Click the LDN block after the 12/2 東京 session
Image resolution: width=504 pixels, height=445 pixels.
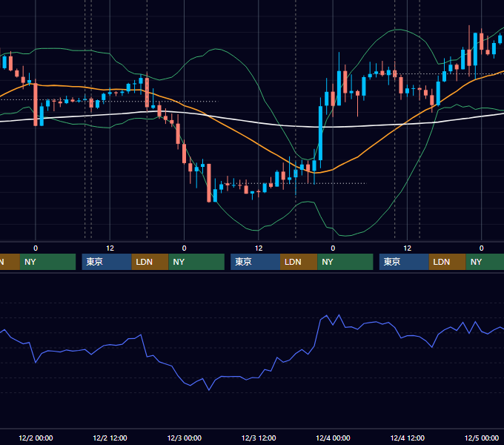[x=150, y=262]
